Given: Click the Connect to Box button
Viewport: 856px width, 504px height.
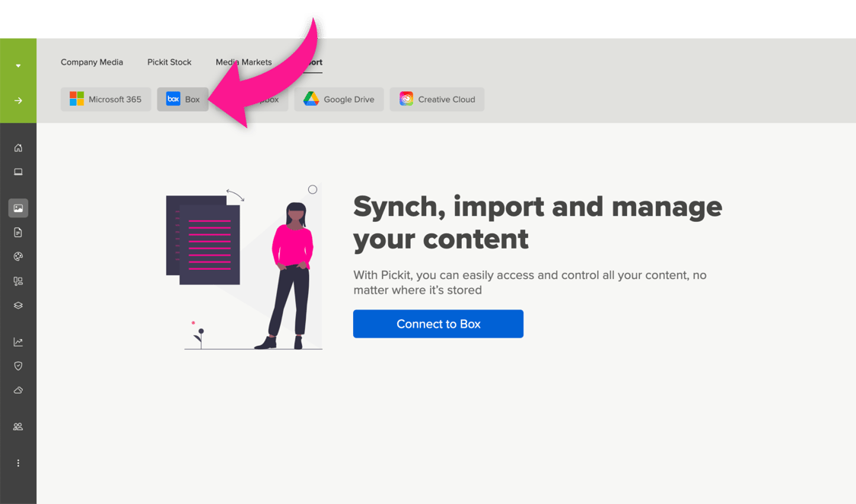Looking at the screenshot, I should [x=438, y=324].
